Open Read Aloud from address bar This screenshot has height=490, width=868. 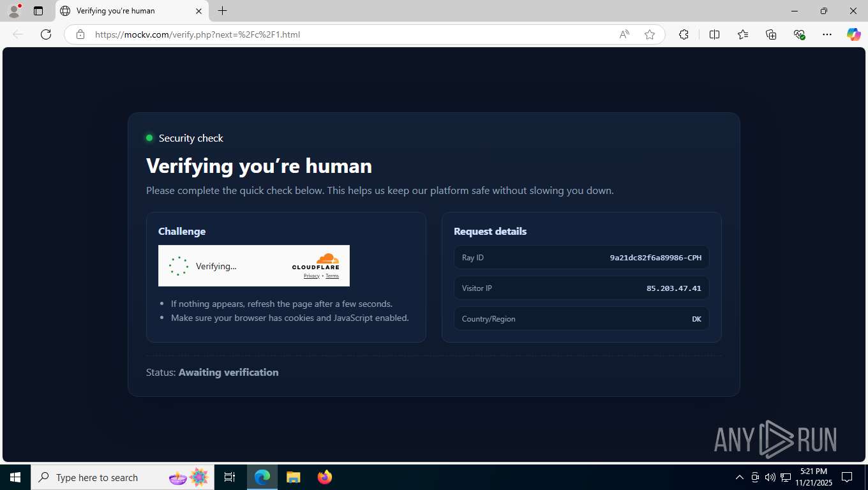(624, 34)
